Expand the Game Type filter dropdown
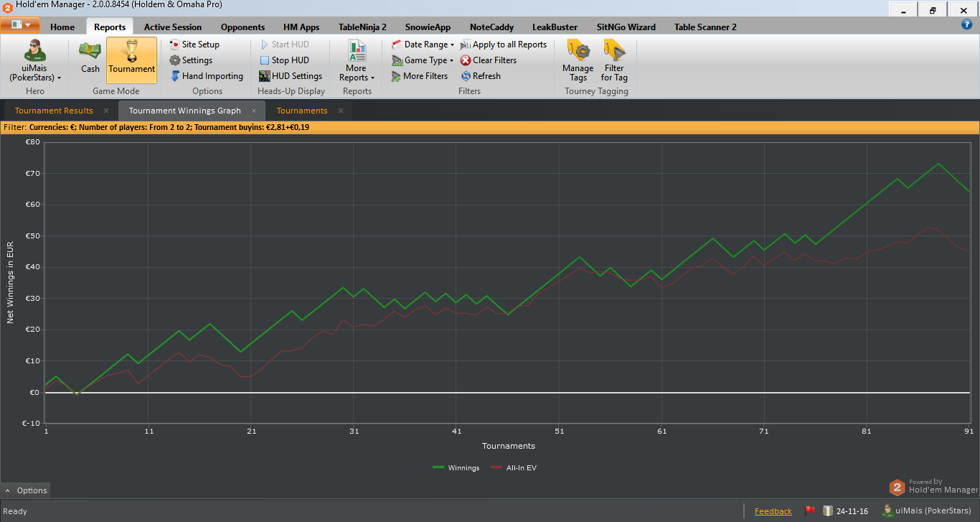This screenshot has width=980, height=522. click(x=423, y=60)
